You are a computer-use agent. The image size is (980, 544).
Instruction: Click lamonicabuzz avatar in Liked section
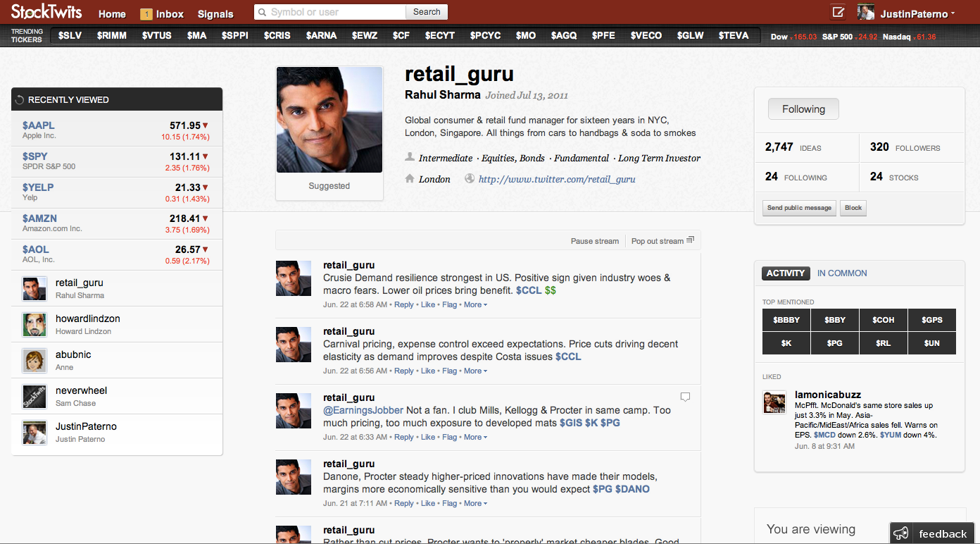tap(774, 402)
